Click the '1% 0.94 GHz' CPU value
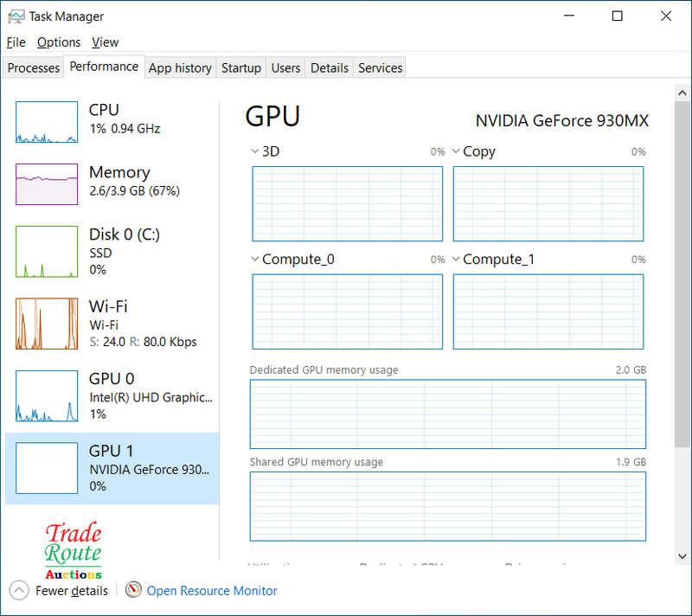692x616 pixels. [125, 129]
